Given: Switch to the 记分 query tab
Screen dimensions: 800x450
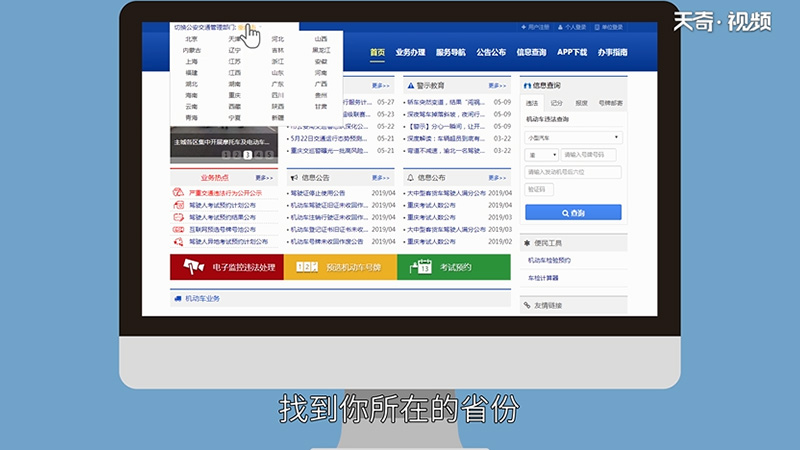Looking at the screenshot, I should [x=557, y=103].
